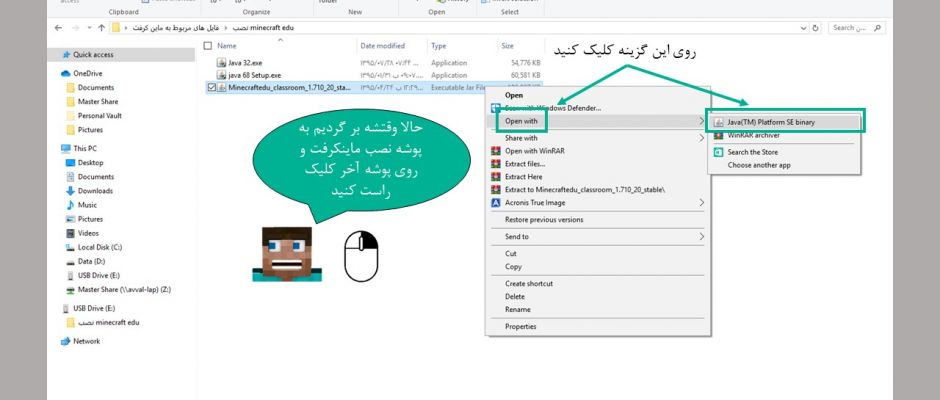Viewport: 940px width, 400px height.
Task: Click the Network icon in navigation pane
Action: pyautogui.click(x=66, y=341)
